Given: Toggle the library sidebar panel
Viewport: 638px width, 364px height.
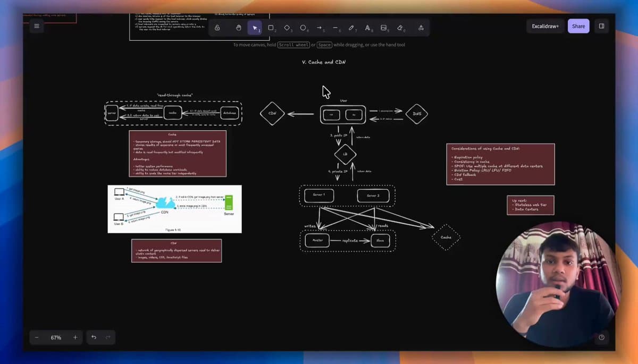Looking at the screenshot, I should pos(601,26).
